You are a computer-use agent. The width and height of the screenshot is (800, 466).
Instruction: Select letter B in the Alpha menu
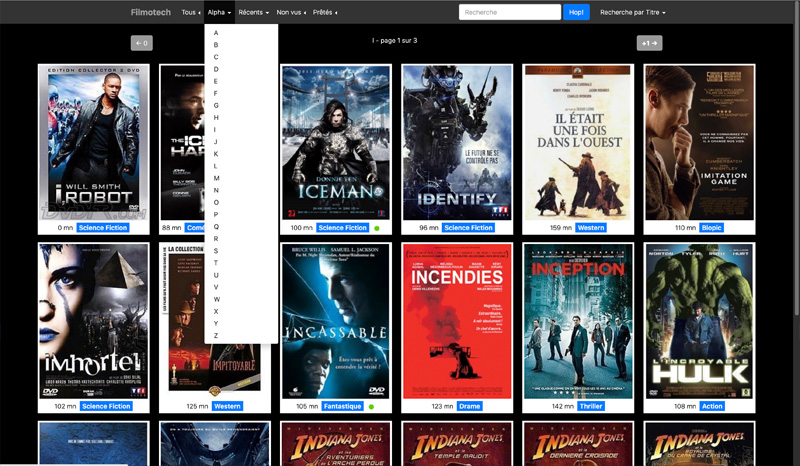(241, 45)
